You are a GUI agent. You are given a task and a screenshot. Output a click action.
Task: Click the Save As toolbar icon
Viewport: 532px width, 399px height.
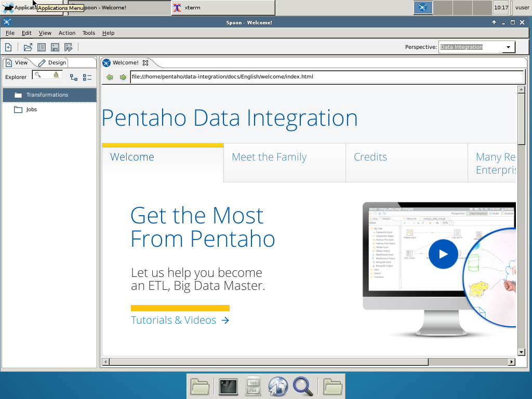[x=69, y=47]
